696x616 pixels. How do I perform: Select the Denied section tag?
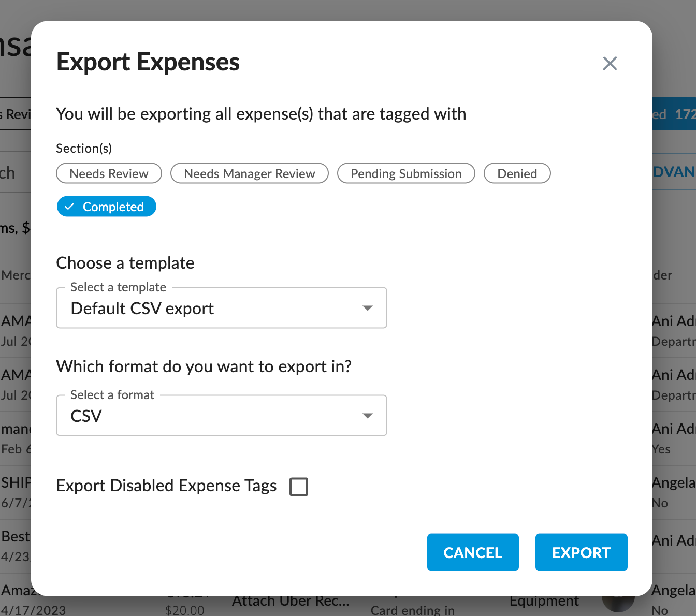pos(517,173)
